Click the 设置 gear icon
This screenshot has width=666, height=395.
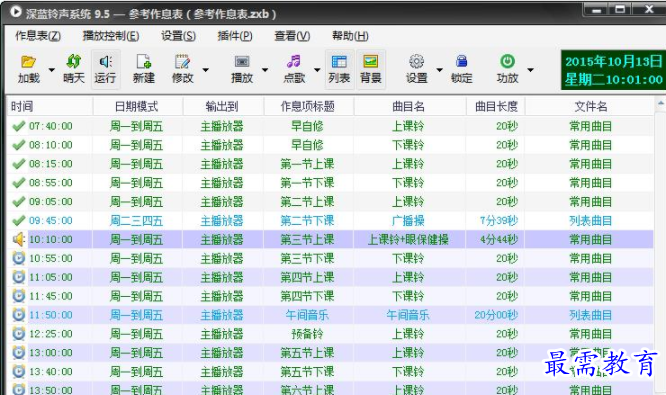416,62
